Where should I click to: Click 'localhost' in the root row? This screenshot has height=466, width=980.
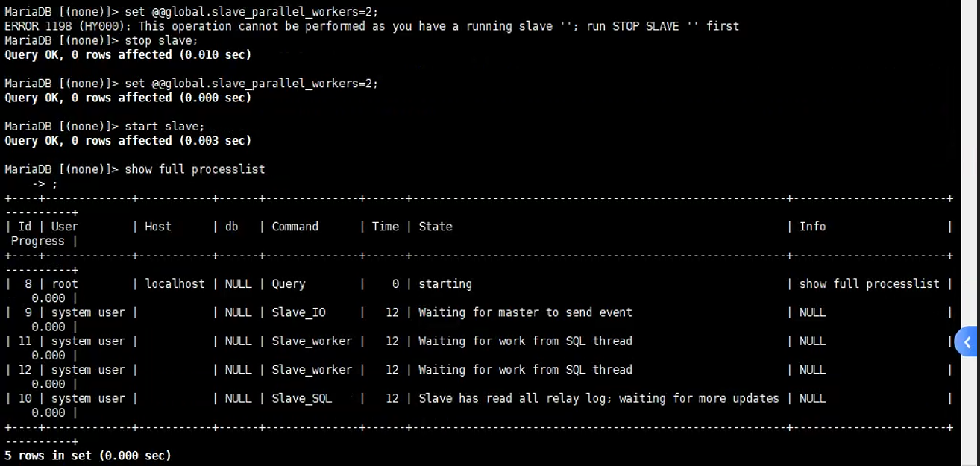point(175,284)
